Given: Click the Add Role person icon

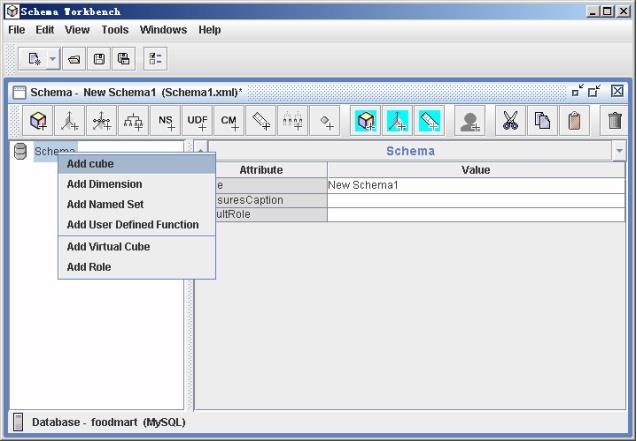Looking at the screenshot, I should (x=470, y=121).
